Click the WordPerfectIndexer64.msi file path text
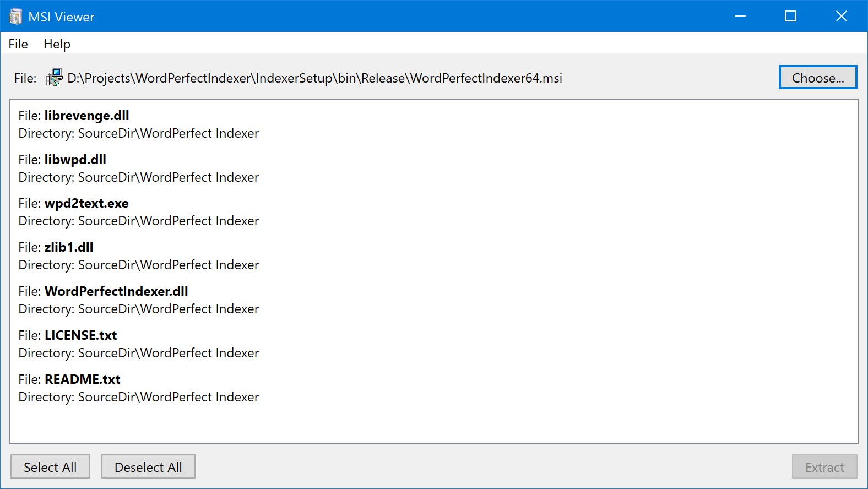Viewport: 868px width, 489px height. coord(314,78)
